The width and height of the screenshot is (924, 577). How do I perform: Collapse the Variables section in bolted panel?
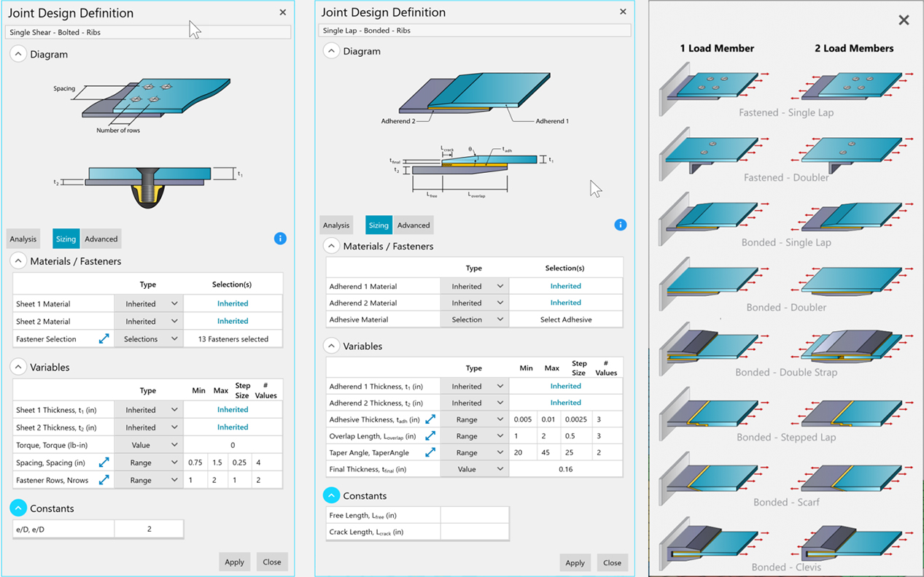click(x=18, y=367)
